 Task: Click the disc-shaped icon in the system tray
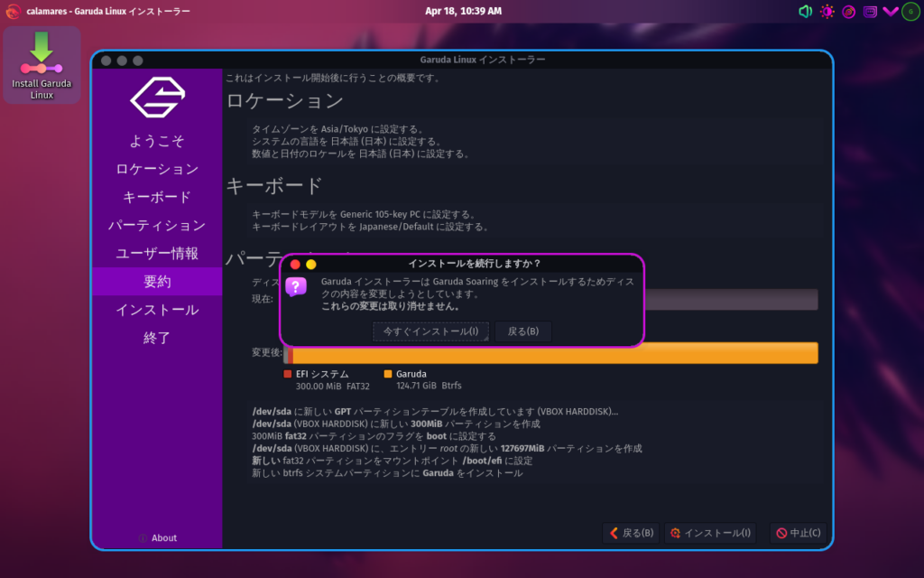tap(849, 12)
